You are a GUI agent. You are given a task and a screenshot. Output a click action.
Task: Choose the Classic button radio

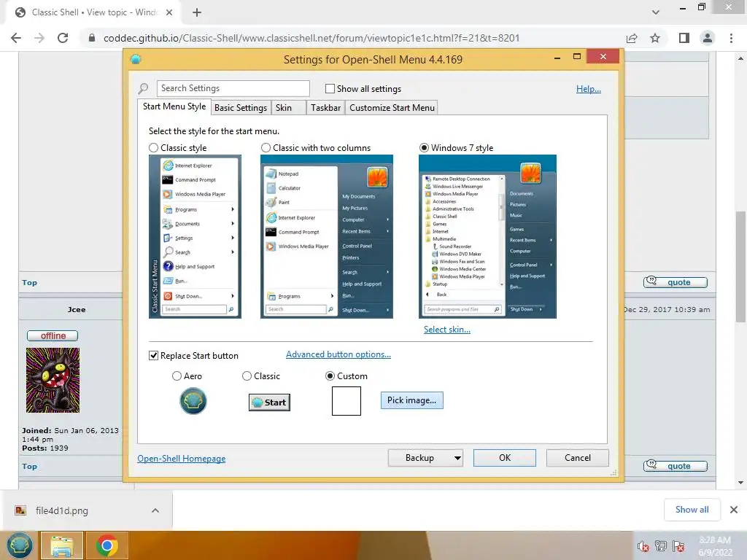pyautogui.click(x=247, y=376)
